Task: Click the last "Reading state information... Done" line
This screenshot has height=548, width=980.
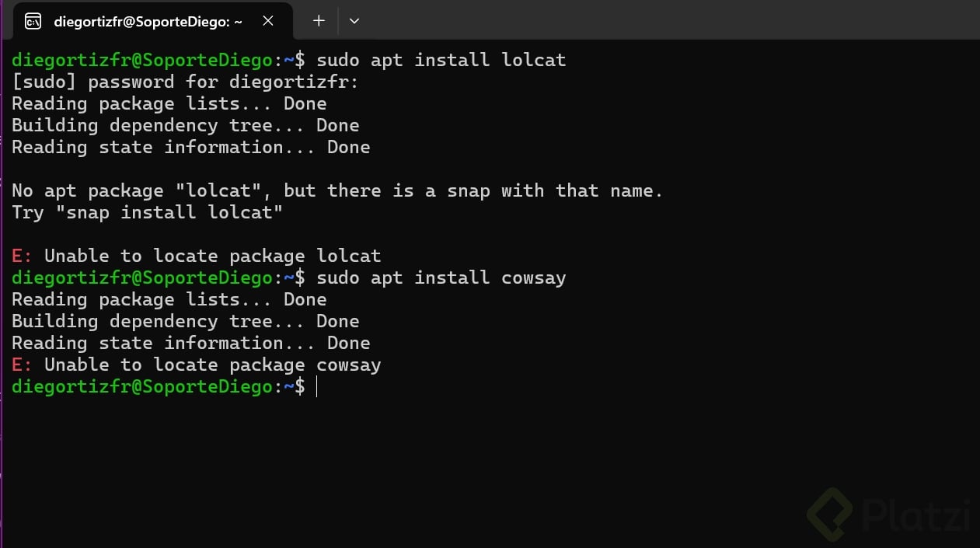Action: [190, 343]
